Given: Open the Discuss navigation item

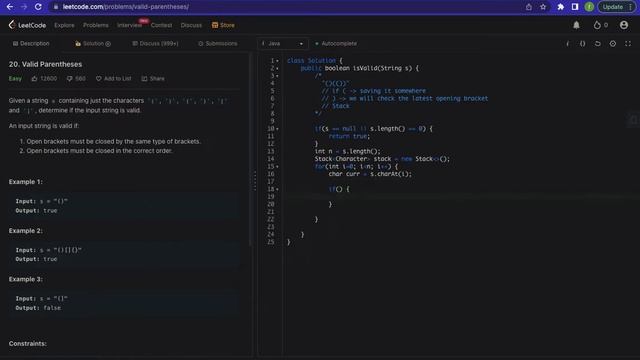Looking at the screenshot, I should 191,25.
